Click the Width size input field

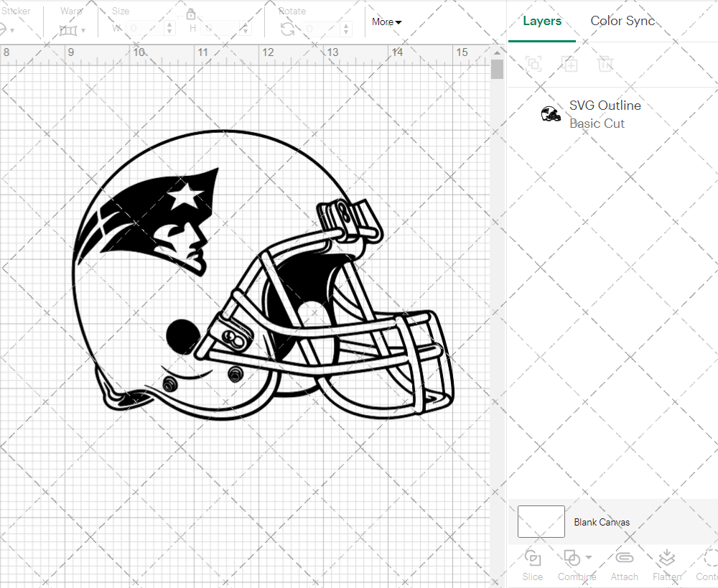coord(144,29)
